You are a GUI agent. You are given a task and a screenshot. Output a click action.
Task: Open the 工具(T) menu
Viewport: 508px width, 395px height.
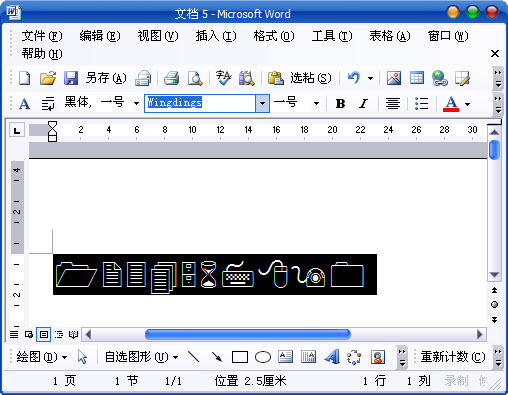click(332, 36)
